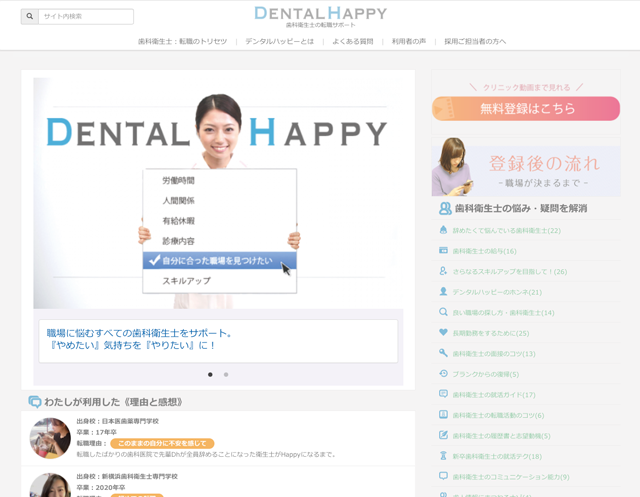640x497 pixels.
Task: Click heart icon for 長期勤務をするために(25)
Action: pos(443,332)
